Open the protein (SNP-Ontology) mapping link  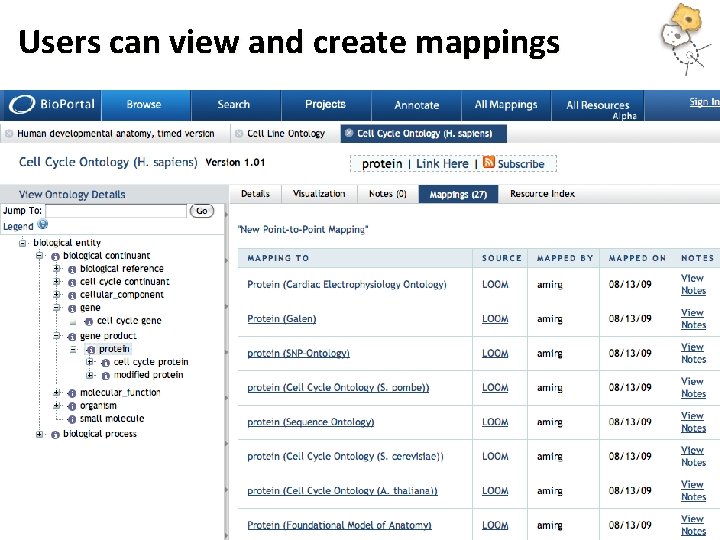click(298, 353)
